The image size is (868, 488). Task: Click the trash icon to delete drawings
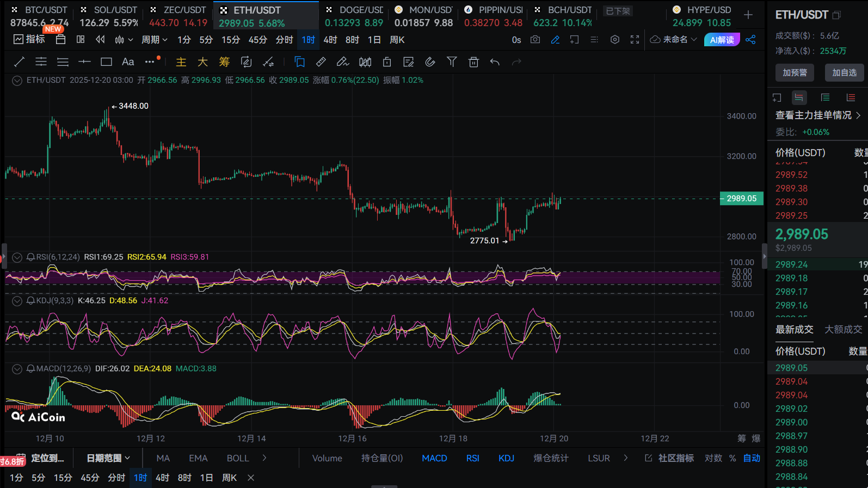(473, 62)
